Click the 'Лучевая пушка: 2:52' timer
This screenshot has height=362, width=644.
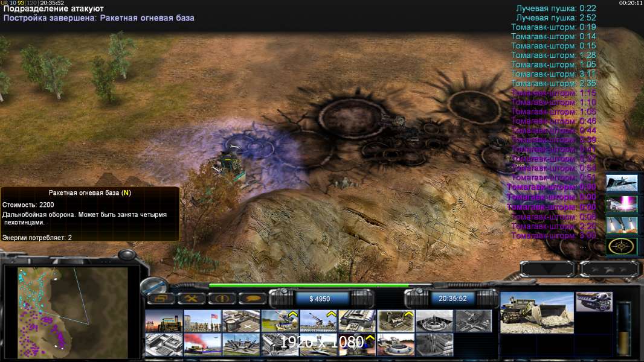556,17
